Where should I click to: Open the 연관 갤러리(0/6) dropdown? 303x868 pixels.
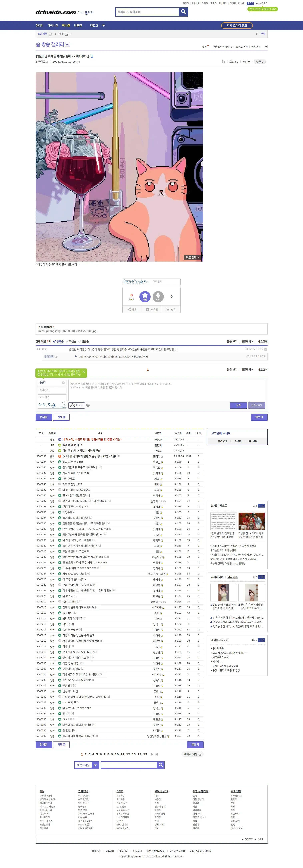[222, 47]
